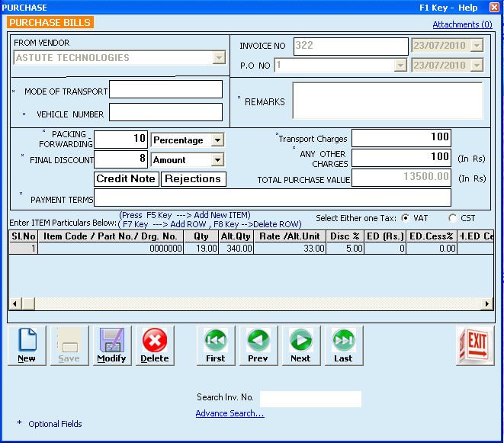Click right arrow of item grid scrollbar
Screen dimensions: 504x443
[x=488, y=303]
